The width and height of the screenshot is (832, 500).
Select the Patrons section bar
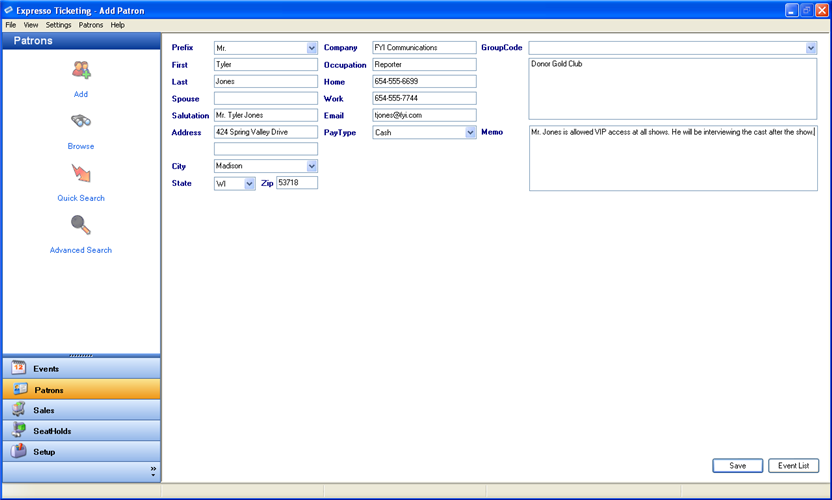point(82,389)
